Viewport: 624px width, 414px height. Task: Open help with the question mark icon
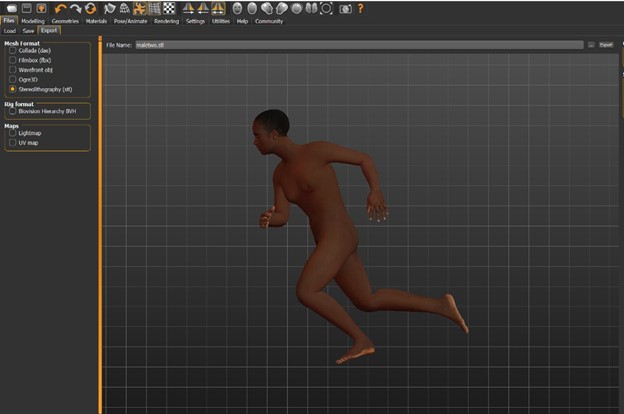pyautogui.click(x=360, y=8)
